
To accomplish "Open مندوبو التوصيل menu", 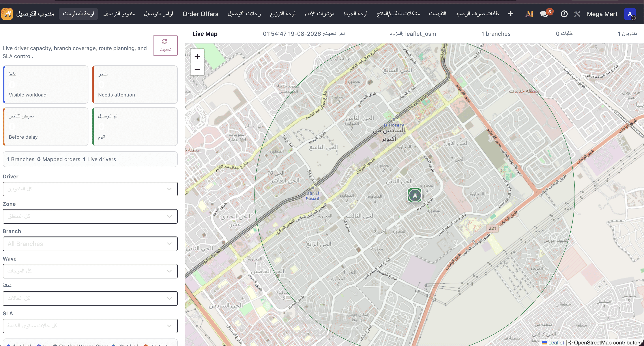I will tap(119, 14).
